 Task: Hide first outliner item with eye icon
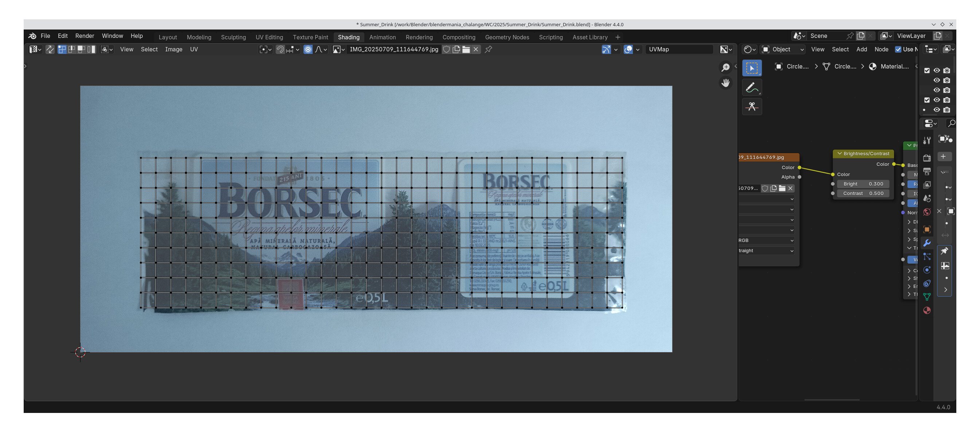tap(937, 70)
